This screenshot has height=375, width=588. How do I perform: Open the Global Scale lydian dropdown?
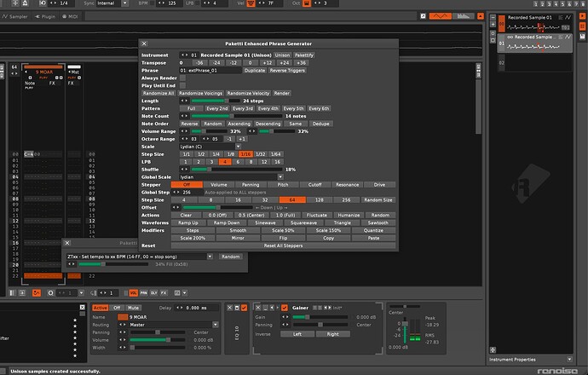pos(231,177)
